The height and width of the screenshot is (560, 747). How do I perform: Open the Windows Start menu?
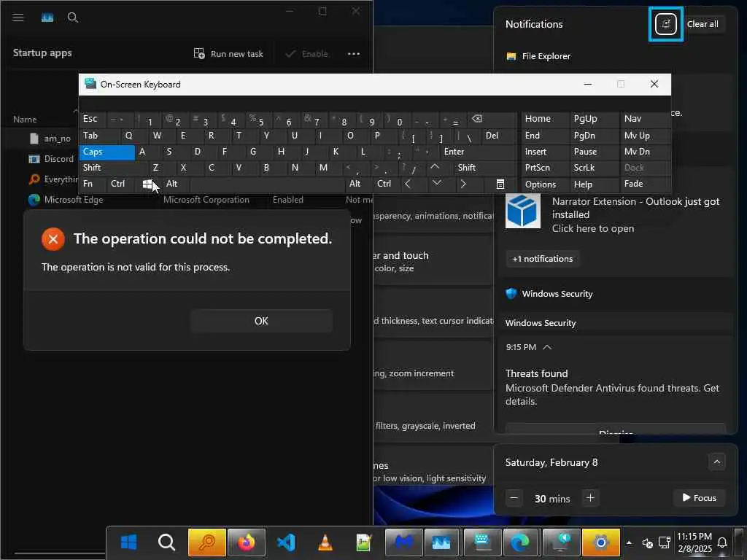pos(128,542)
